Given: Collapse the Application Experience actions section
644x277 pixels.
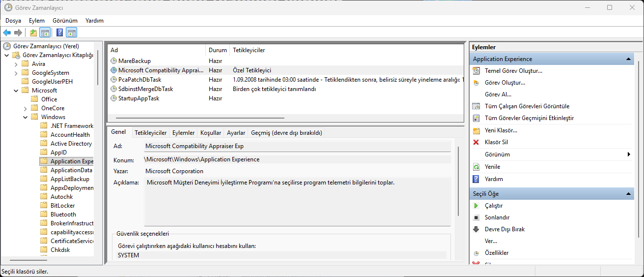Looking at the screenshot, I should [628, 59].
